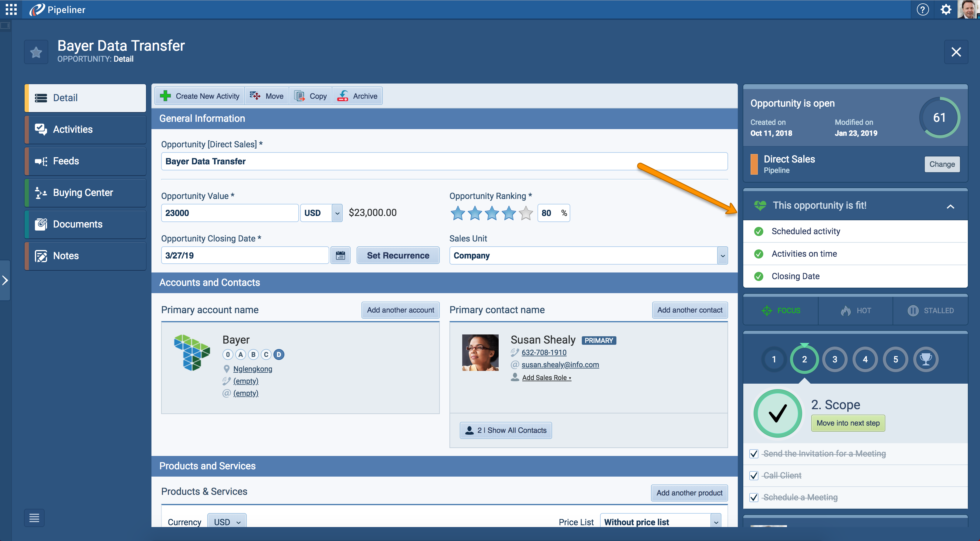
Task: Open settings gear icon
Action: (x=946, y=9)
